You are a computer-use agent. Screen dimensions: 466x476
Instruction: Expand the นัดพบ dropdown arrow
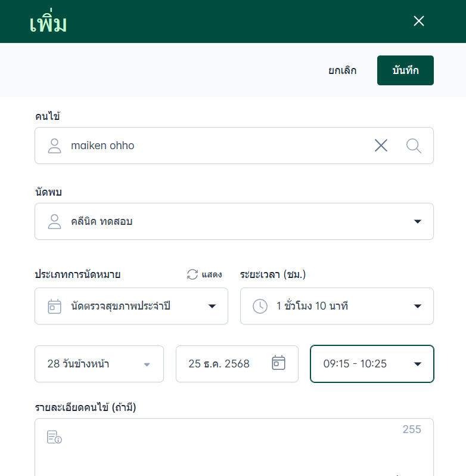pyautogui.click(x=418, y=221)
